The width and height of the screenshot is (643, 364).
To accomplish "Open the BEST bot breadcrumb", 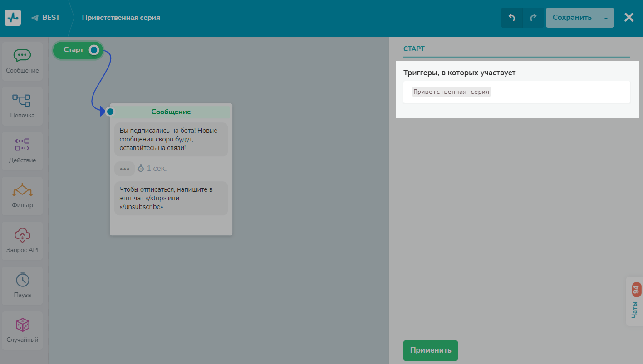I will point(51,18).
